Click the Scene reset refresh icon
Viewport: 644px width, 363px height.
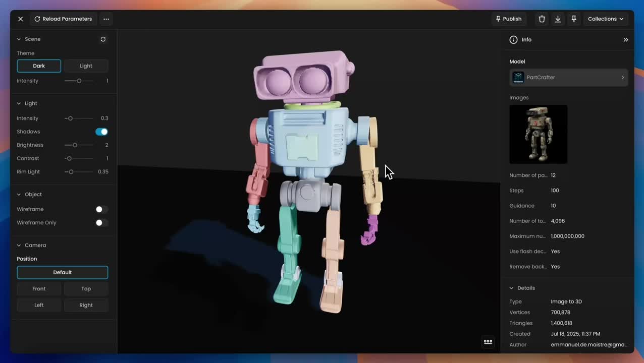103,39
